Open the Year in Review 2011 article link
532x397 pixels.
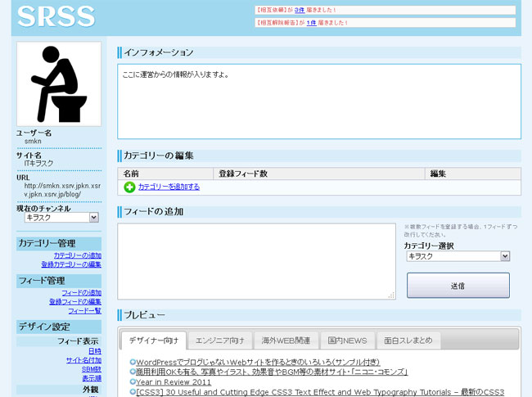[x=173, y=382]
